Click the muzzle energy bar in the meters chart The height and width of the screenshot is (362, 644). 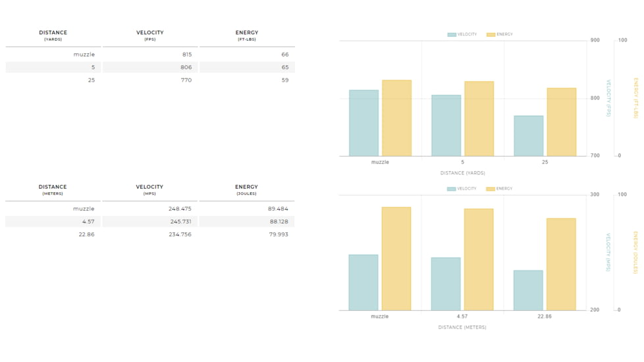click(396, 259)
